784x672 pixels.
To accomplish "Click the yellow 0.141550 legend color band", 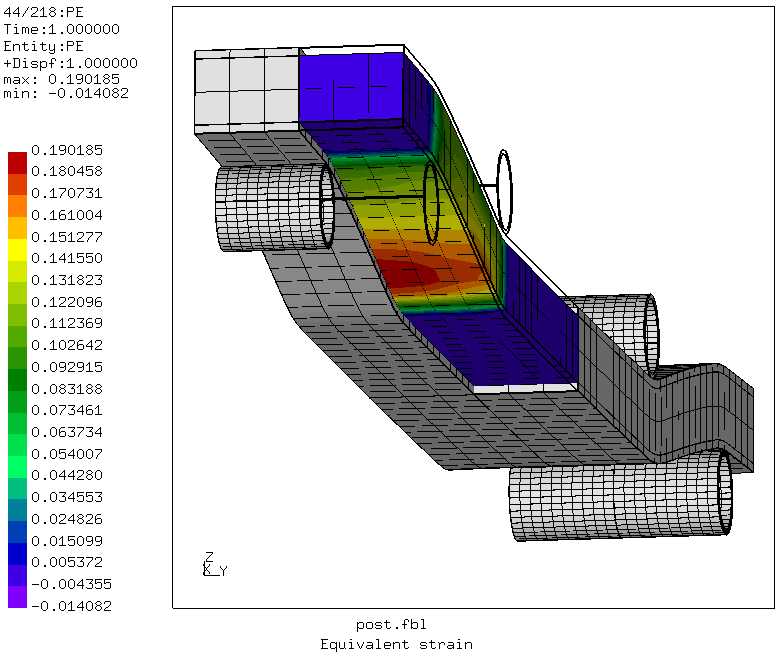I will pos(17,250).
